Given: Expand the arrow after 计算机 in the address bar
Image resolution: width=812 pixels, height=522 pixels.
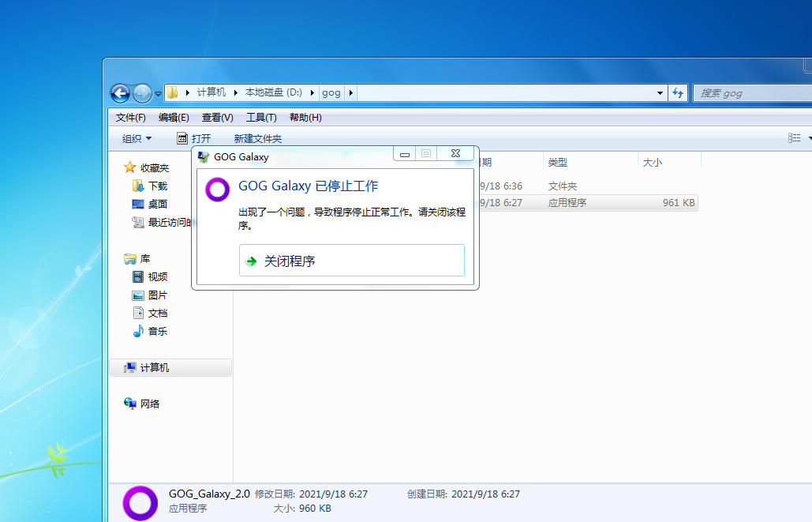Looking at the screenshot, I should click(236, 92).
